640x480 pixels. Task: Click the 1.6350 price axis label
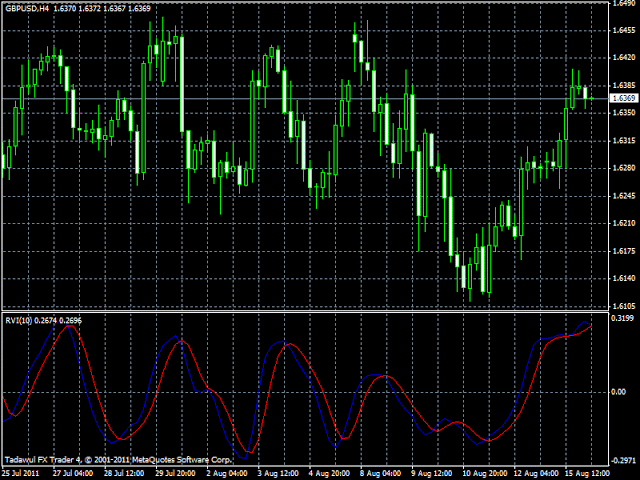tap(624, 112)
